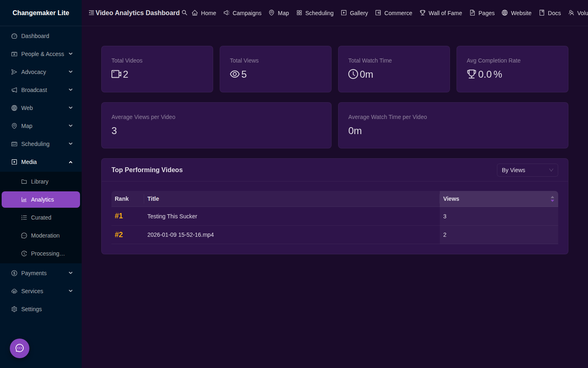Open Campaigns in top navigation
588x368 pixels.
point(243,13)
